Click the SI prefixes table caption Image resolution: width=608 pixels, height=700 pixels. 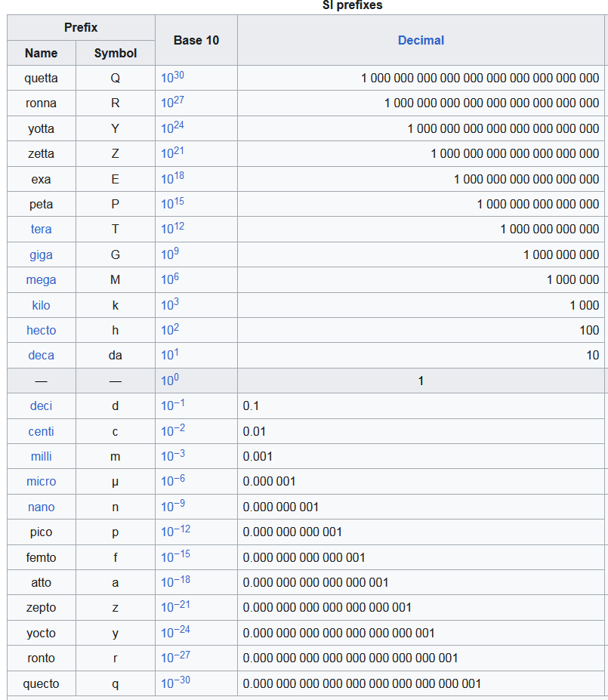click(x=352, y=5)
